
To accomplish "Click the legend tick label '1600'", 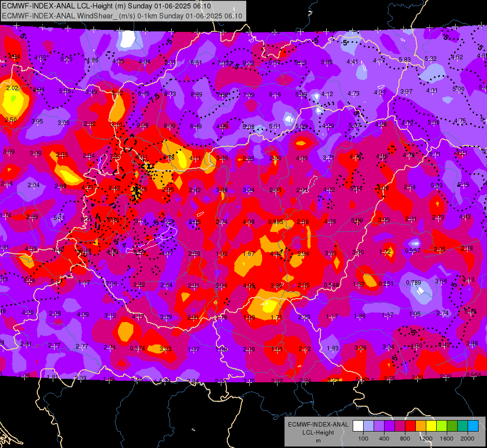I will click(447, 439).
